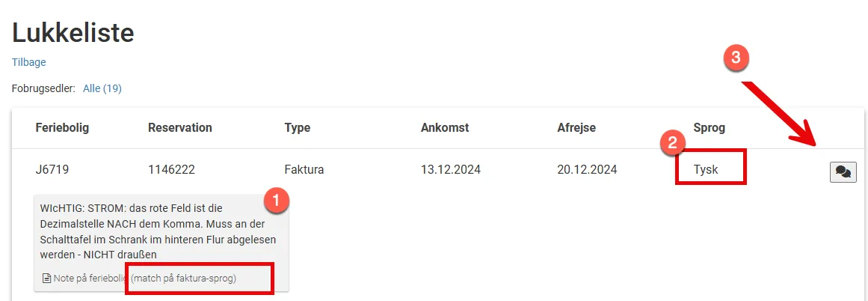
Task: Click the Reservation column header
Action: coord(180,127)
